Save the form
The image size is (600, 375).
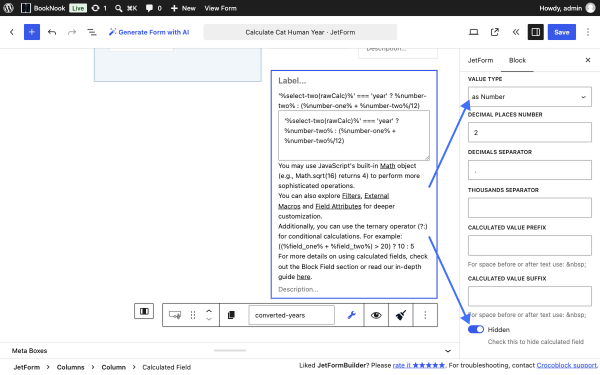562,32
